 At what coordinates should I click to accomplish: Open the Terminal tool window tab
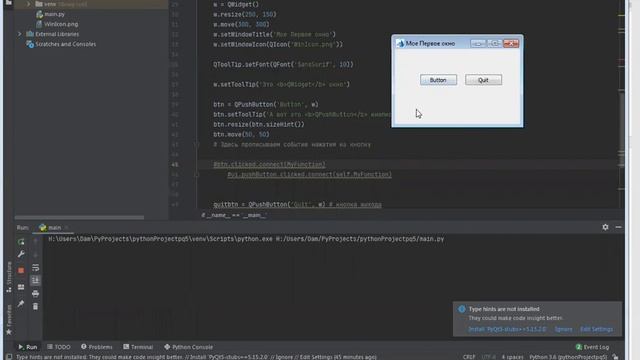pyautogui.click(x=138, y=347)
